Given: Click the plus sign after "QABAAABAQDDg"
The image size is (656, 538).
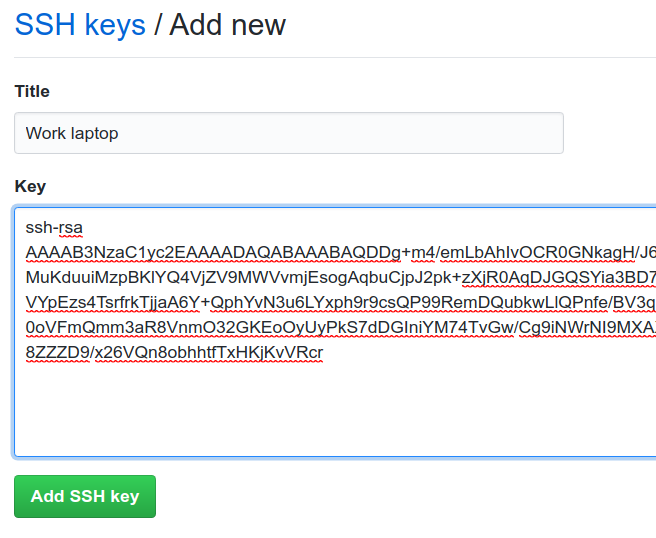Looking at the screenshot, I should 406,251.
